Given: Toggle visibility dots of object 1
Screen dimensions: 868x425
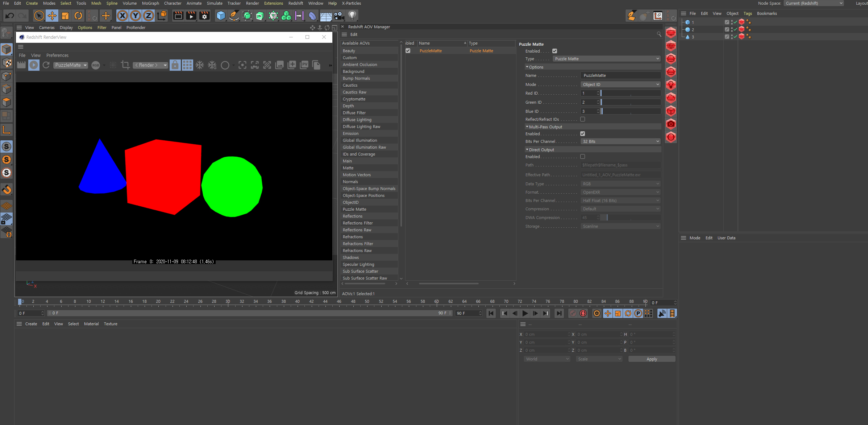Looking at the screenshot, I should pyautogui.click(x=732, y=22).
